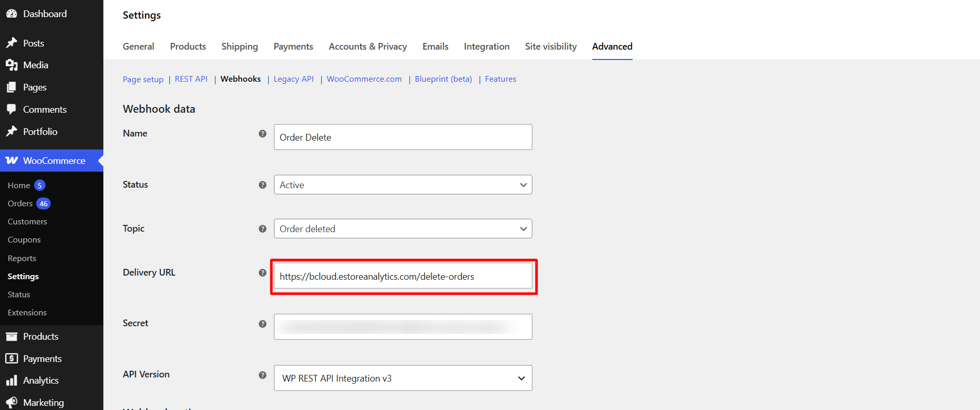Click help tooltip icon beside Delivery URL
This screenshot has width=980, height=410.
pos(263,272)
